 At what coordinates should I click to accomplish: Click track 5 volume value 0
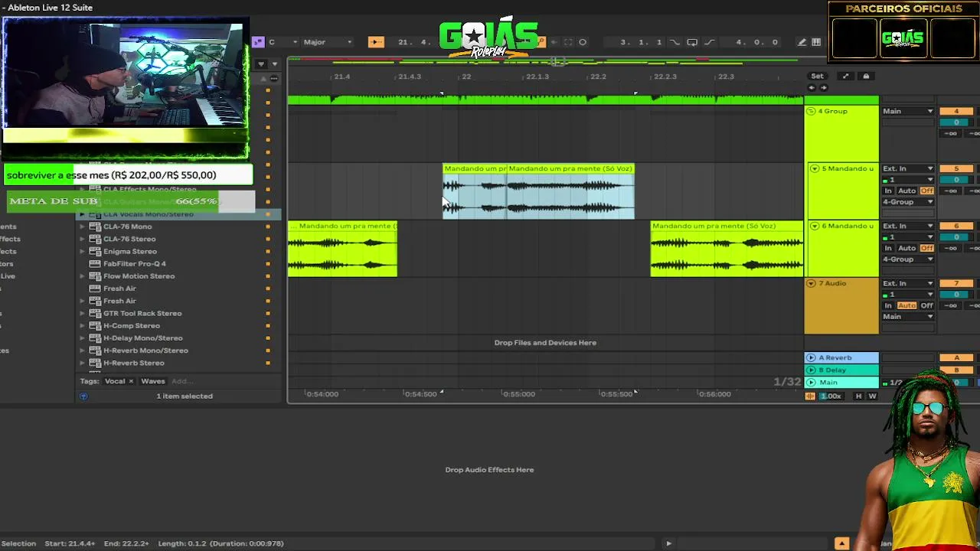click(x=956, y=180)
